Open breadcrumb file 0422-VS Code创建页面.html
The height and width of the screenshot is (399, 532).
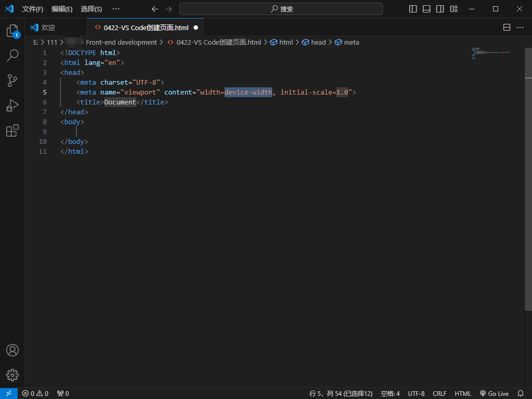215,43
